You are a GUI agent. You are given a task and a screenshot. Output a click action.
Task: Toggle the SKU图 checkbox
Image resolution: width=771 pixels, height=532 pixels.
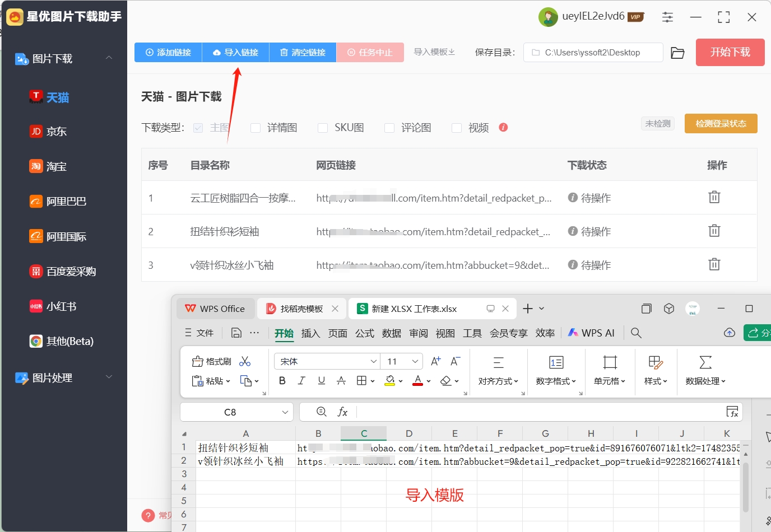click(x=323, y=128)
